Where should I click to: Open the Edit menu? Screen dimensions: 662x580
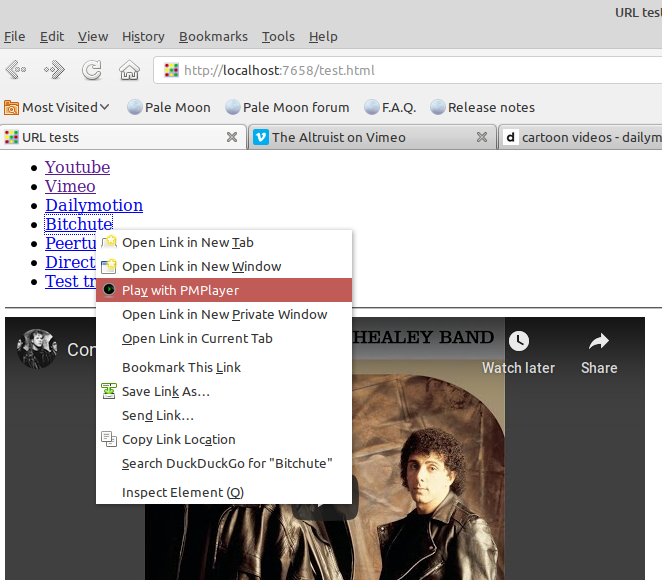[52, 37]
